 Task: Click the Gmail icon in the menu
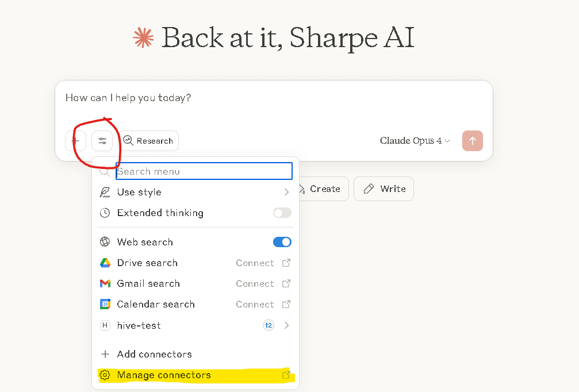point(105,283)
